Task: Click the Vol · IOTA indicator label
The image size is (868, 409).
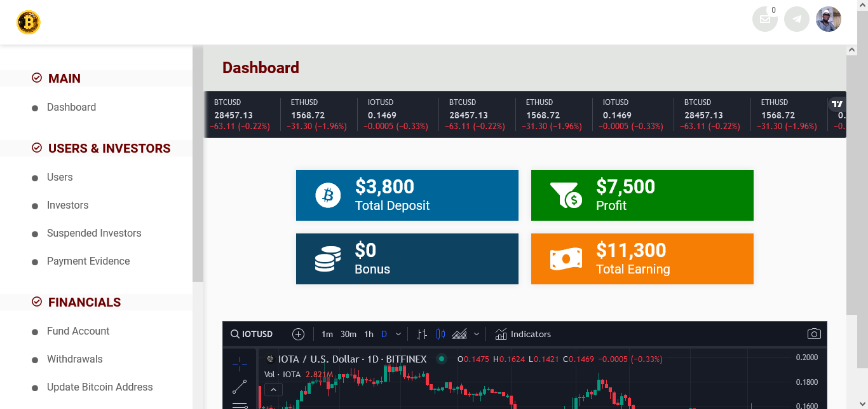Action: click(283, 375)
